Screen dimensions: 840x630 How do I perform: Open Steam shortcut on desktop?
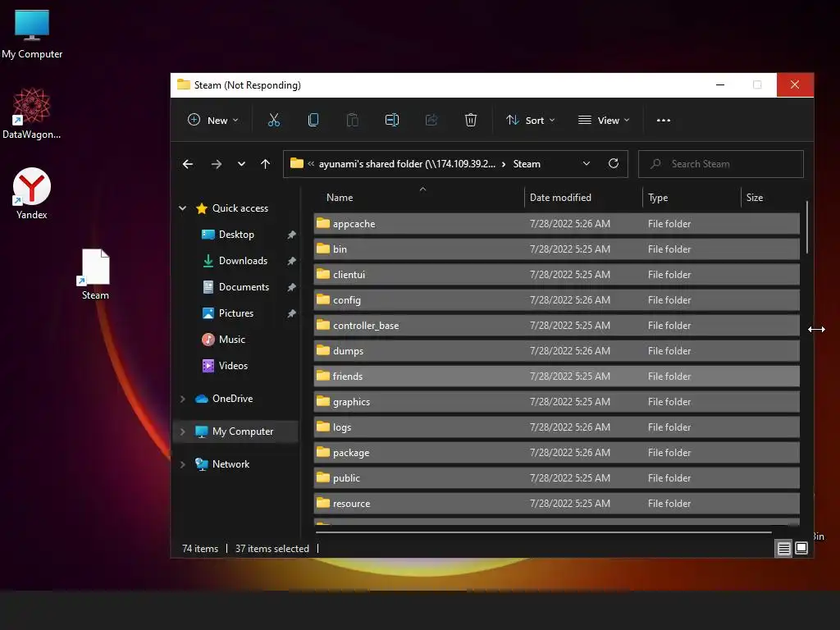(95, 274)
